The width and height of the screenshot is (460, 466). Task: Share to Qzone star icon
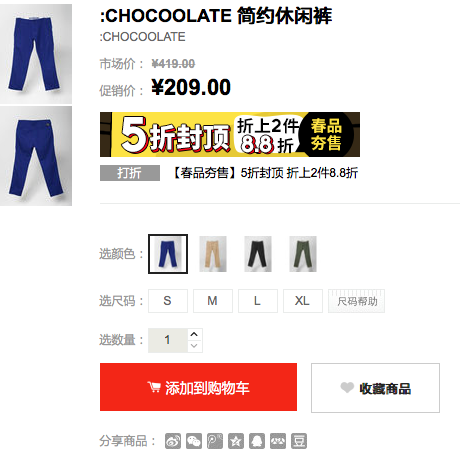236,441
